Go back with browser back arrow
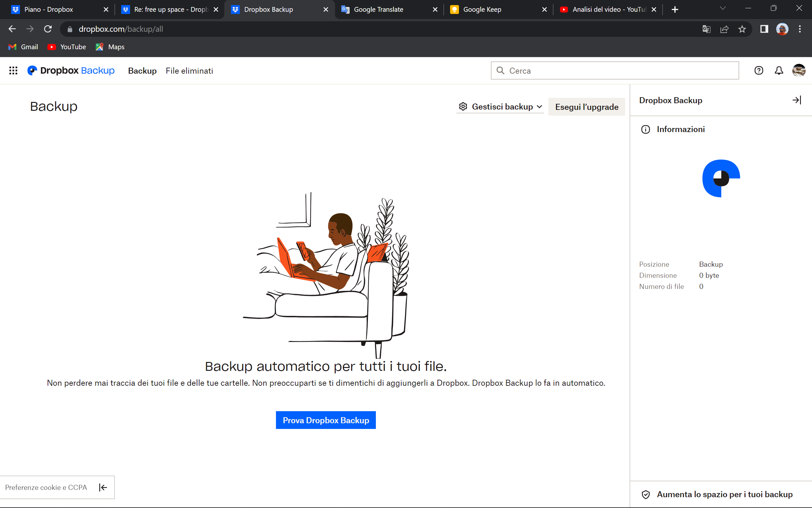 pos(12,29)
